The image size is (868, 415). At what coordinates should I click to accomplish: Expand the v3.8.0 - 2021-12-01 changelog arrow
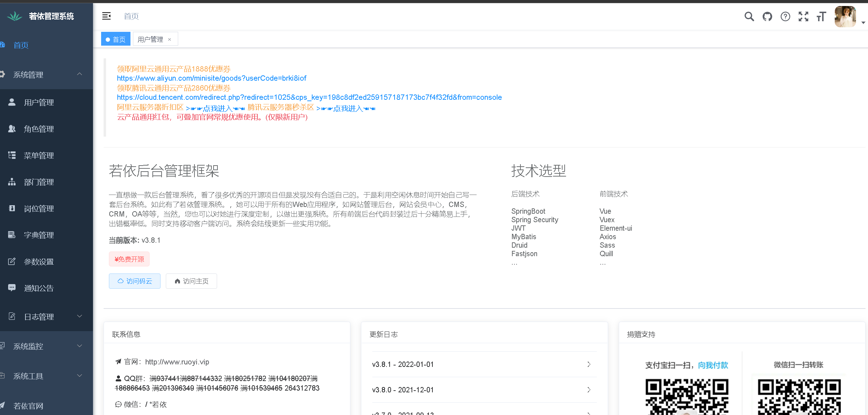tap(589, 390)
